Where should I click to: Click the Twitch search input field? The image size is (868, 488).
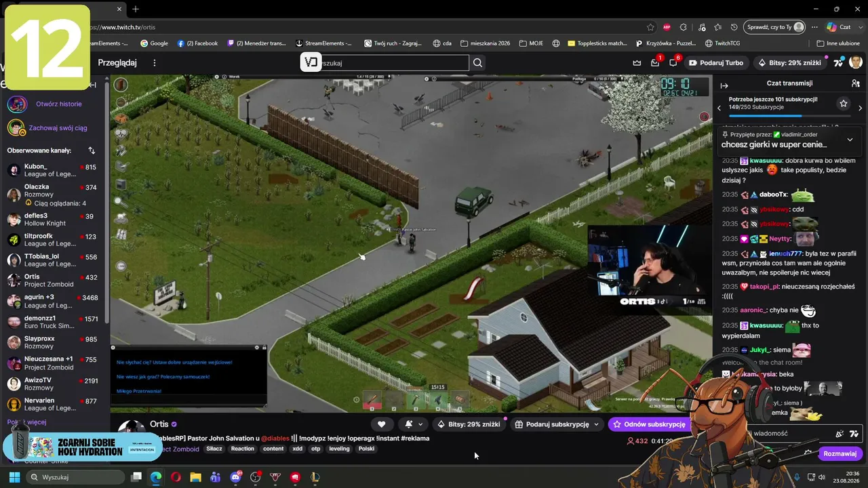pyautogui.click(x=394, y=63)
